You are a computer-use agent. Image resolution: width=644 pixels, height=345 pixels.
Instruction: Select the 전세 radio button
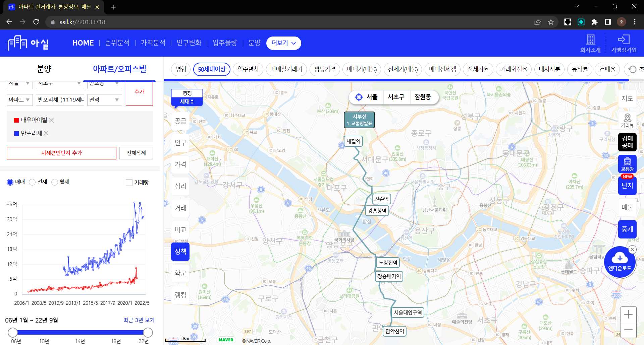click(32, 182)
